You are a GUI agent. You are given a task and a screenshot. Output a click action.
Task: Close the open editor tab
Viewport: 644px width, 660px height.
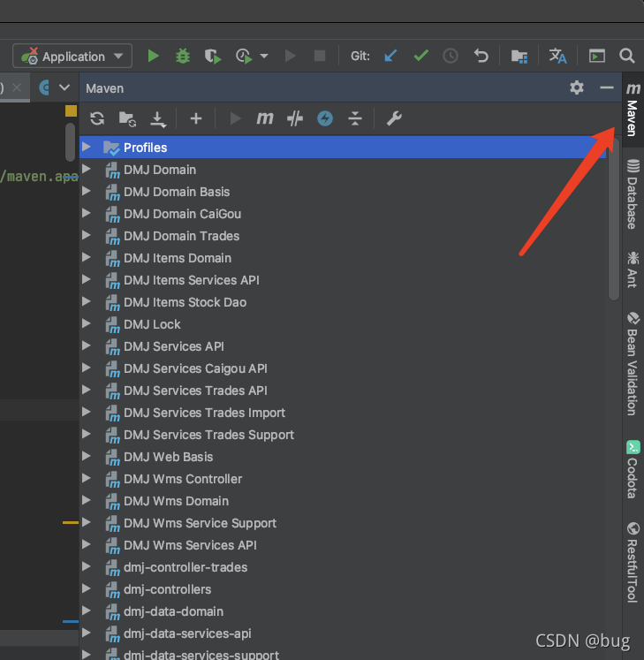pos(17,87)
